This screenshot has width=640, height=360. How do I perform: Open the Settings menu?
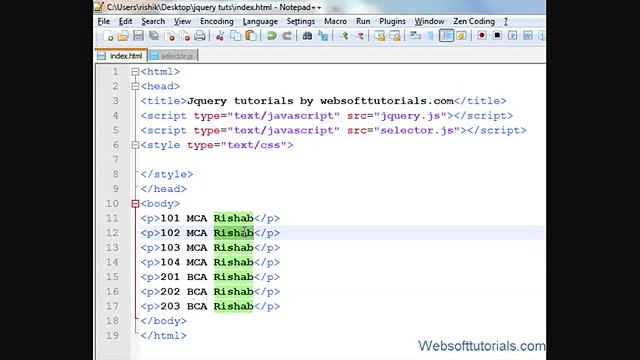point(300,21)
